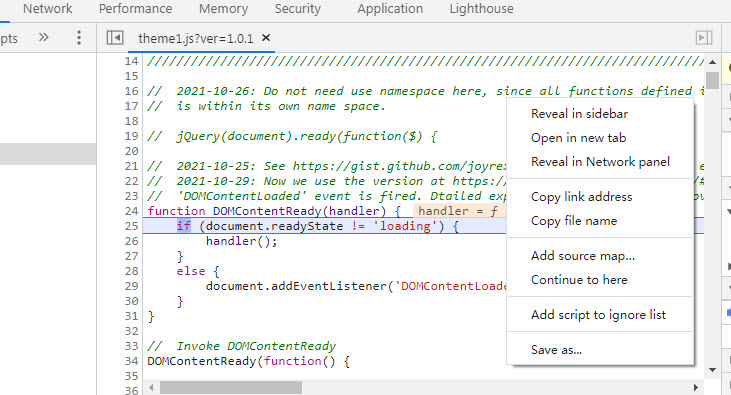Click comment '// Invoke DOMContentReady'
This screenshot has width=731, height=395.
pos(241,346)
